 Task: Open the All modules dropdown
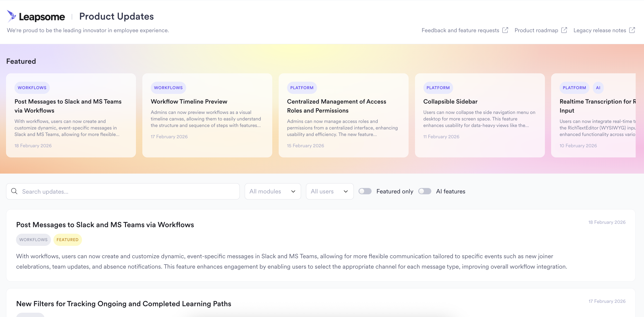(x=272, y=191)
